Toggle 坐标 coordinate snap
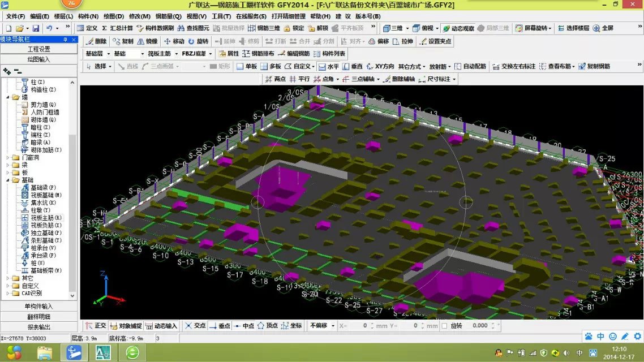 tap(291, 326)
